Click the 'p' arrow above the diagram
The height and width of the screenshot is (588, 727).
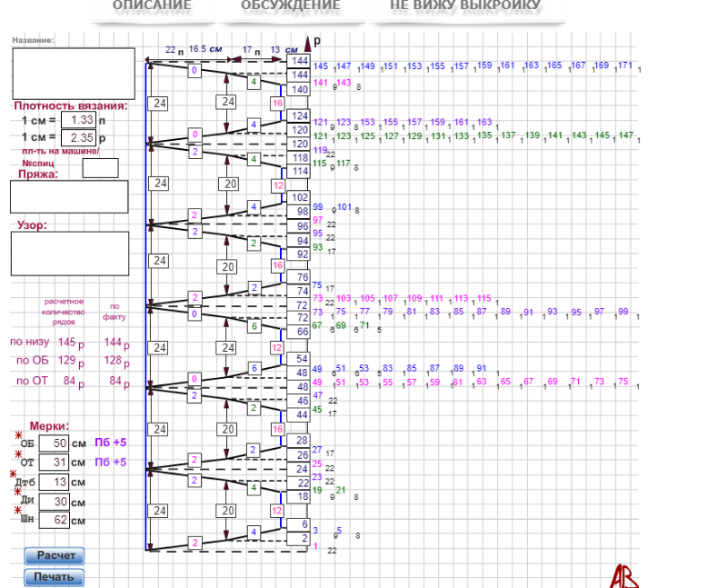point(308,43)
